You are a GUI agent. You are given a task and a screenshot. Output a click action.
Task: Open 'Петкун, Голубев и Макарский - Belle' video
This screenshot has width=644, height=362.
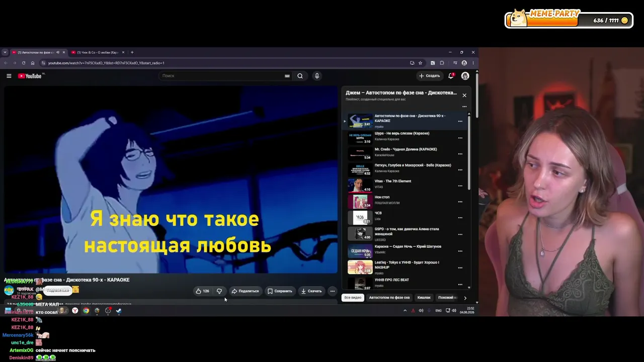pos(413,165)
